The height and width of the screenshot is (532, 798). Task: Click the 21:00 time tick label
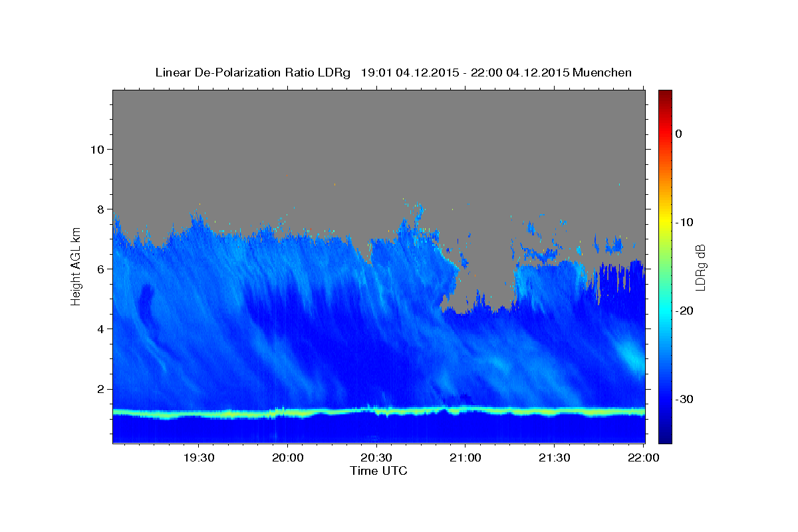(465, 458)
